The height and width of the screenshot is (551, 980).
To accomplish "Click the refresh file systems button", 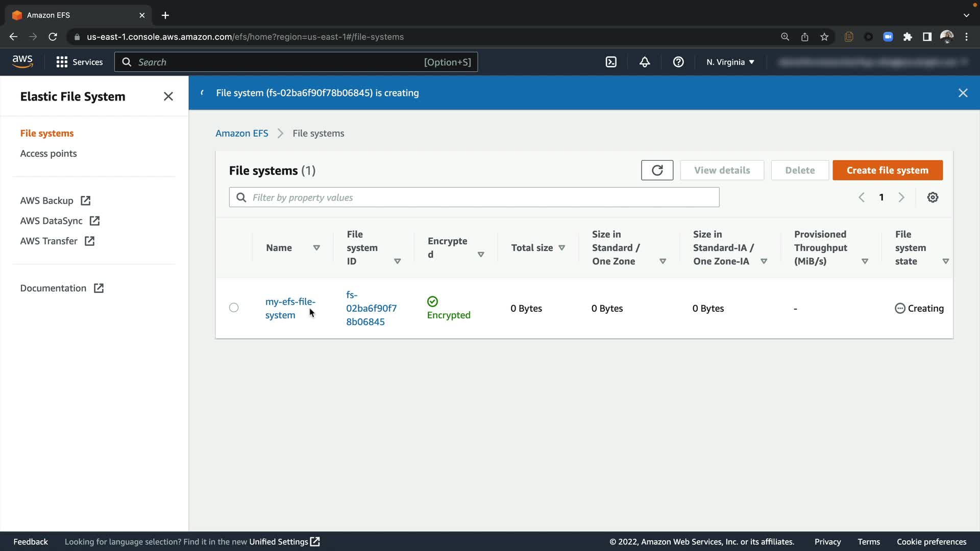I will tap(657, 170).
